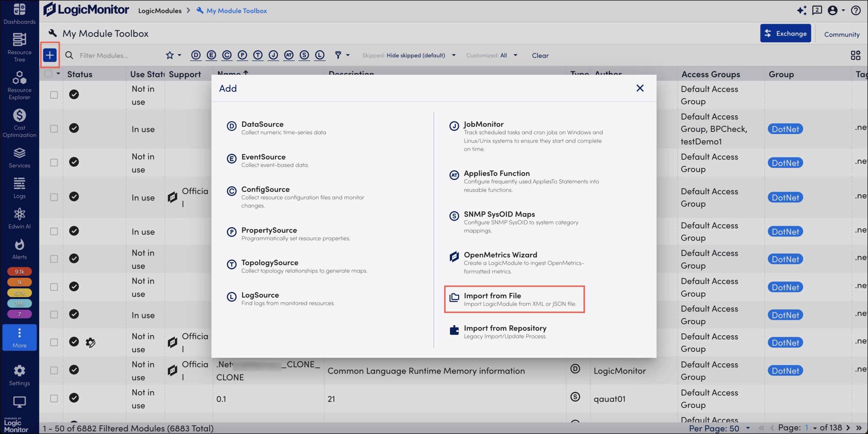Click the LogicModules breadcrumb
Screen dimensions: 868x434
[160, 11]
